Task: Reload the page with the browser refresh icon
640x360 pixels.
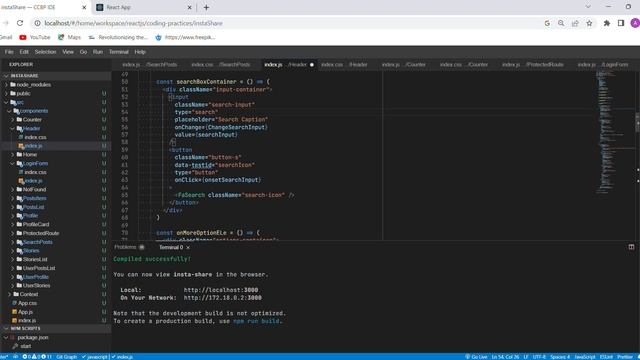Action: pos(20,23)
